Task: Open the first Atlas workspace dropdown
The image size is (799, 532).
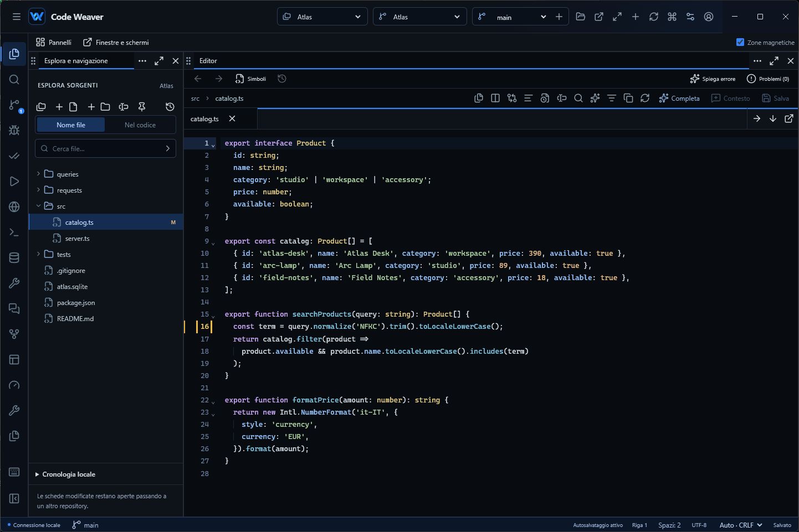Action: (x=322, y=17)
